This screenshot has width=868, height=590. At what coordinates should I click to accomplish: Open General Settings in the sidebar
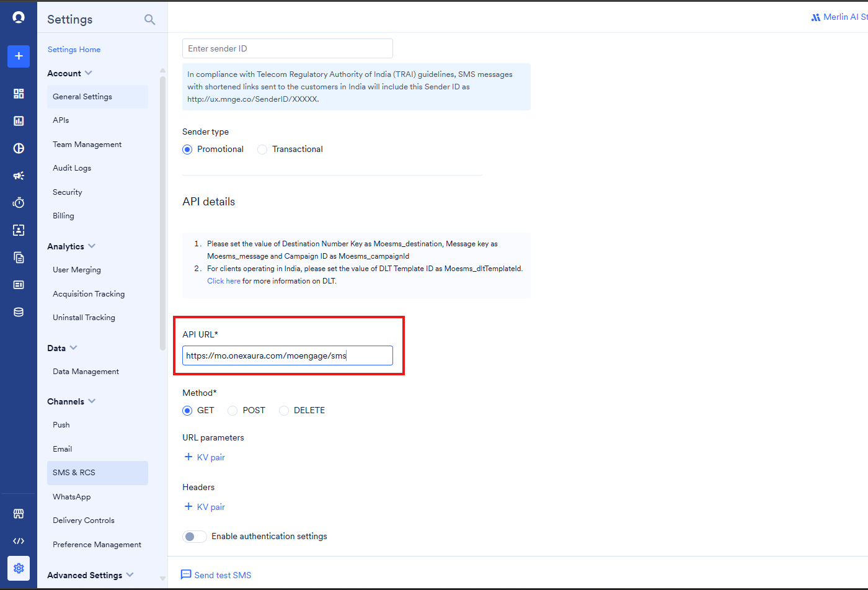97,97
